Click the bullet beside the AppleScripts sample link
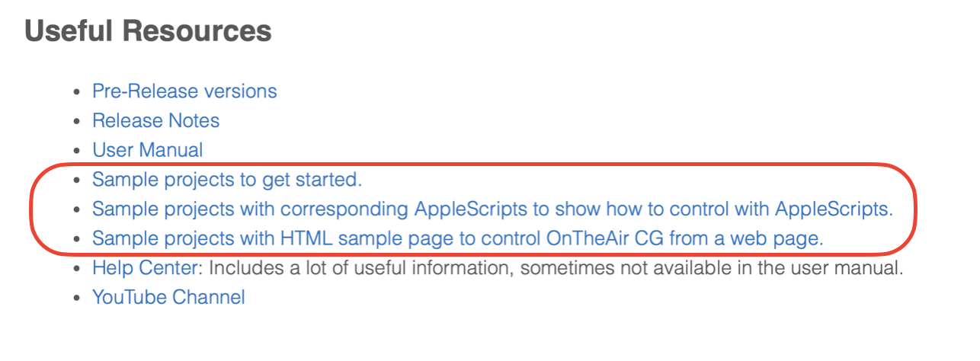This screenshot has width=980, height=361. 75,209
